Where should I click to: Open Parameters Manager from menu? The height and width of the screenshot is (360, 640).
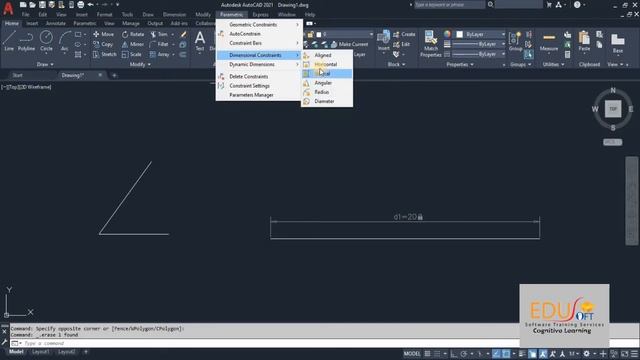(x=259, y=95)
